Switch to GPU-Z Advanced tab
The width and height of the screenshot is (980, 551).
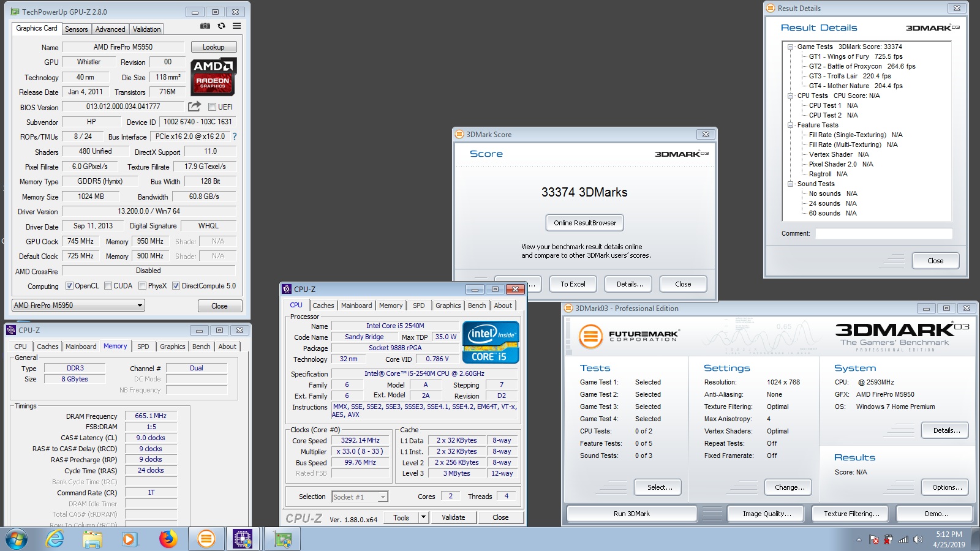[110, 29]
